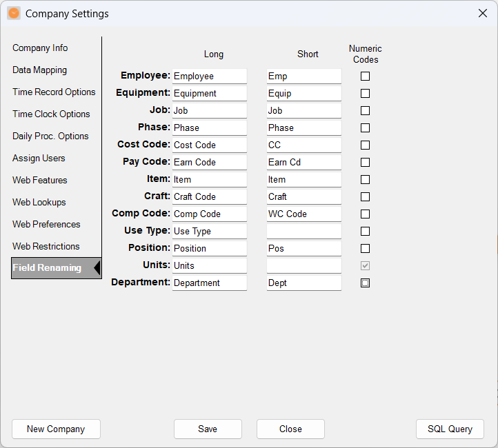The width and height of the screenshot is (498, 448).
Task: Switch to Assign Users section
Action: click(x=39, y=158)
